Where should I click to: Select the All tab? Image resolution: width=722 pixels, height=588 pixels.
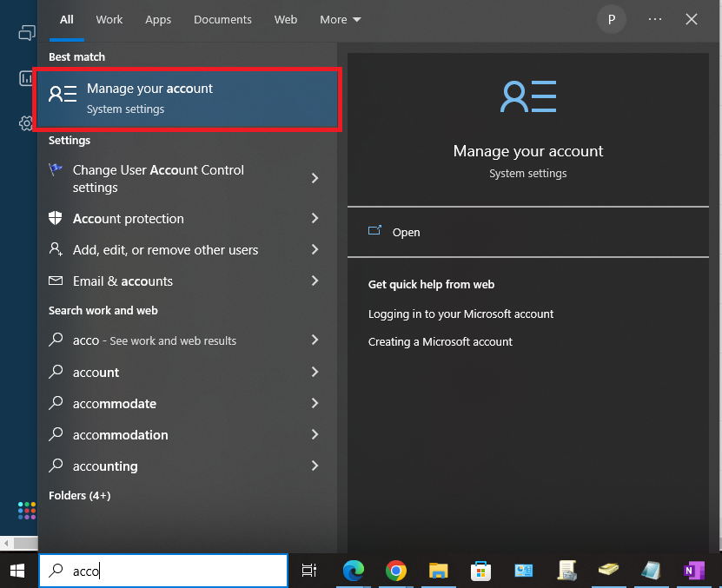point(66,20)
